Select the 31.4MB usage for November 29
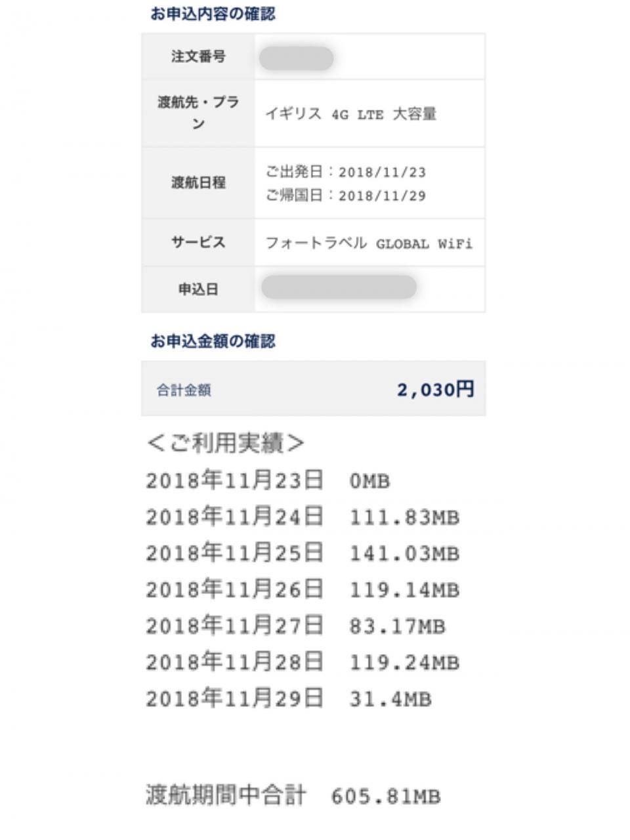The height and width of the screenshot is (840, 630). point(390,700)
